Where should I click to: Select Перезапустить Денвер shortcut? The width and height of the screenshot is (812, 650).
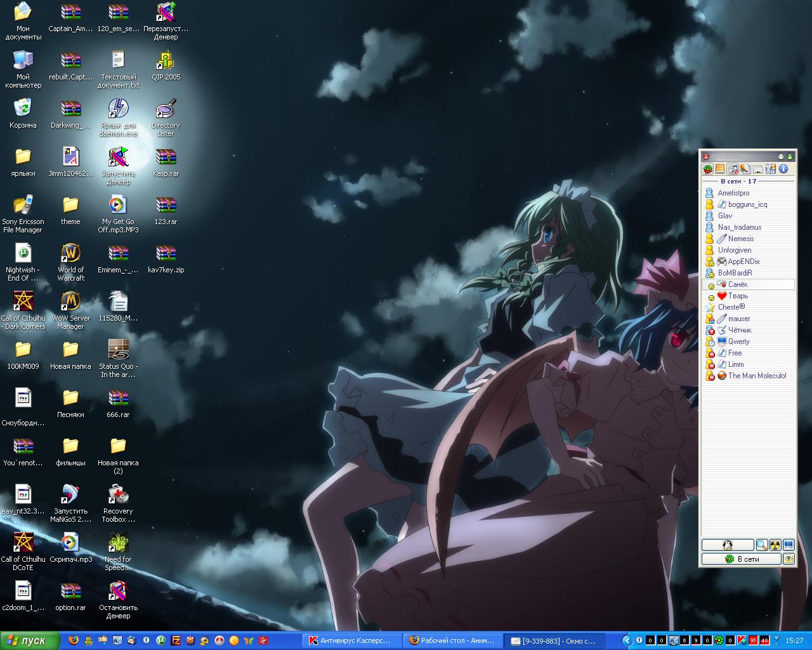click(166, 21)
